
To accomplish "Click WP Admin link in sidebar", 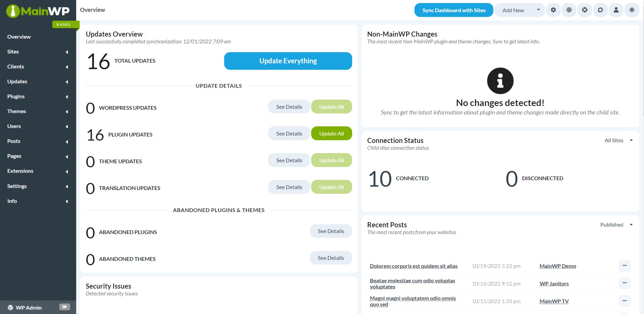I will 28,308.
